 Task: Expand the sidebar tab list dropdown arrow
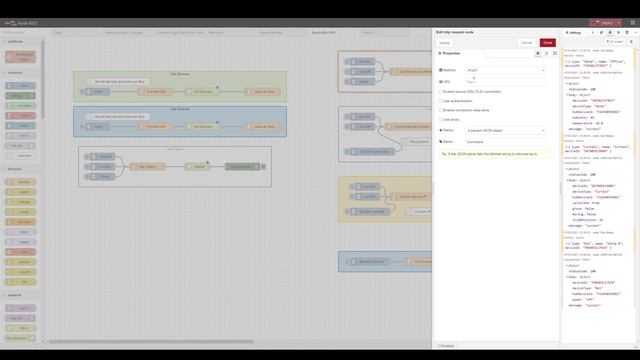636,32
